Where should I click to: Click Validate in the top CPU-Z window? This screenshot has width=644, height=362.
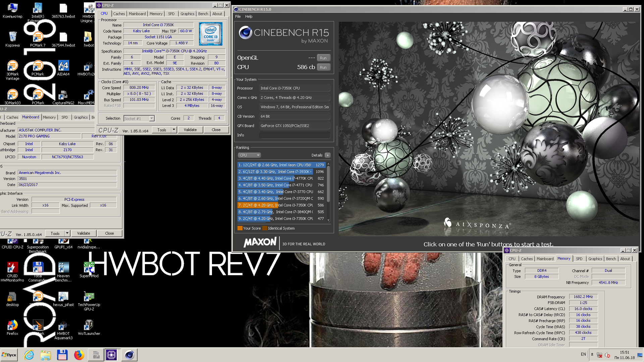coord(190,130)
